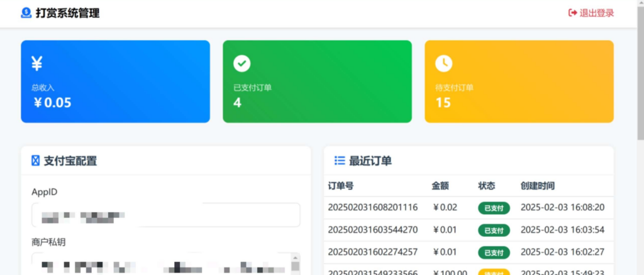Click 已支付 badge for order 202502031608201116
The width and height of the screenshot is (644, 275).
pyautogui.click(x=494, y=208)
